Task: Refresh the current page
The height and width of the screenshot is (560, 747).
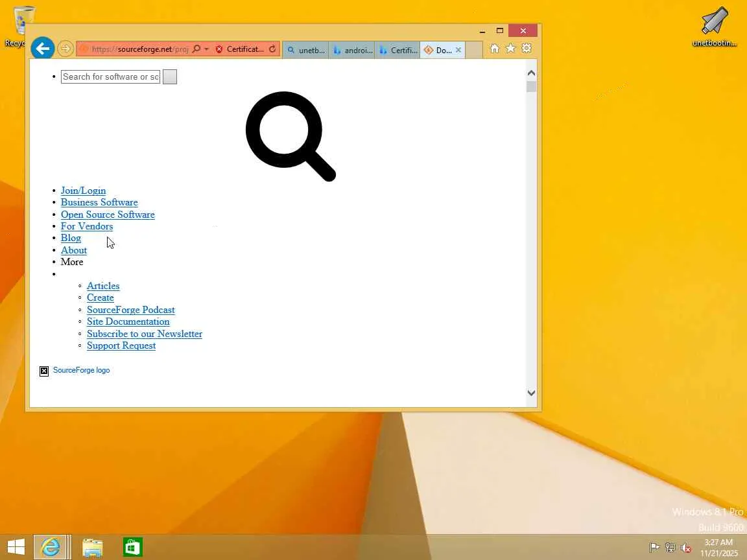Action: tap(272, 49)
